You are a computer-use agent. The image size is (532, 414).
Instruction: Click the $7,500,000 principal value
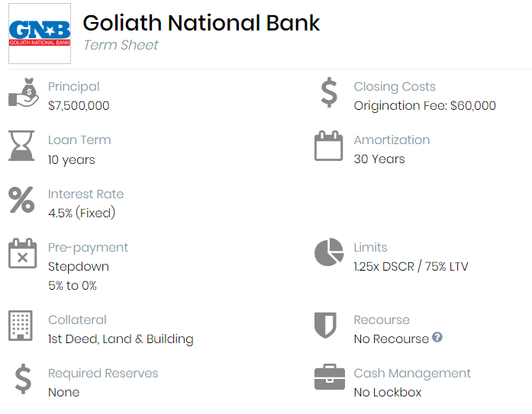click(x=79, y=106)
